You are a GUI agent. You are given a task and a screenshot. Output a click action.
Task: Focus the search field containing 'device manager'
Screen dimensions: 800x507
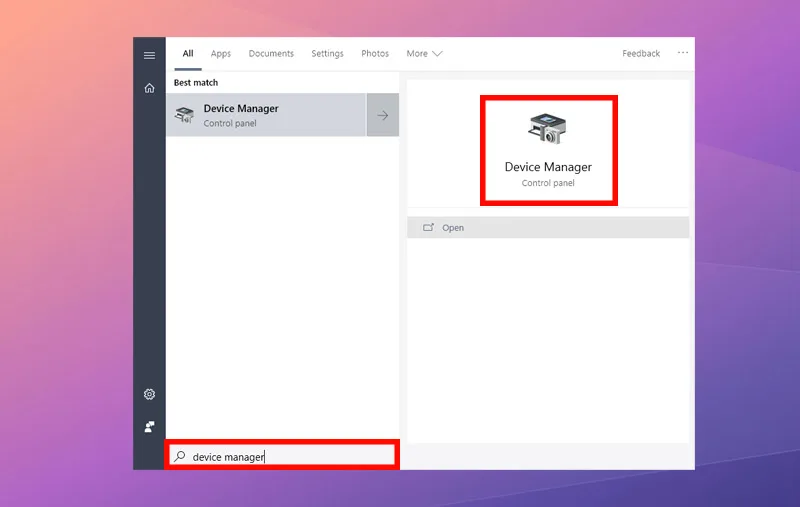(290, 456)
